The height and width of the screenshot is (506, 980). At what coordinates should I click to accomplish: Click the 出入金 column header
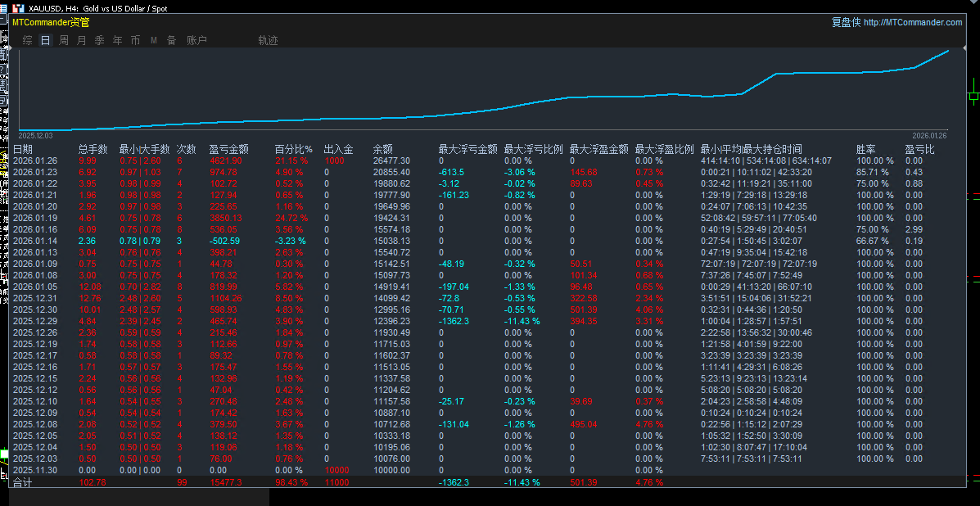pyautogui.click(x=339, y=149)
